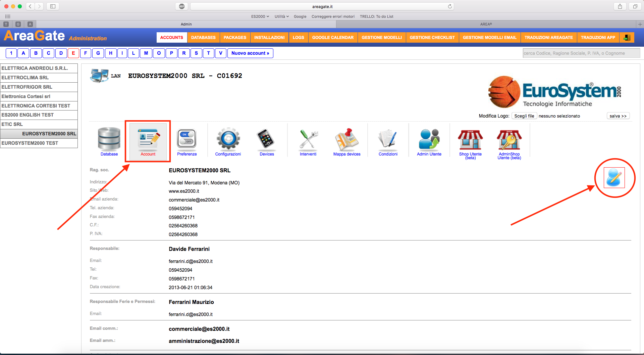Filter accounts by number 1
This screenshot has height=355, width=644.
11,53
